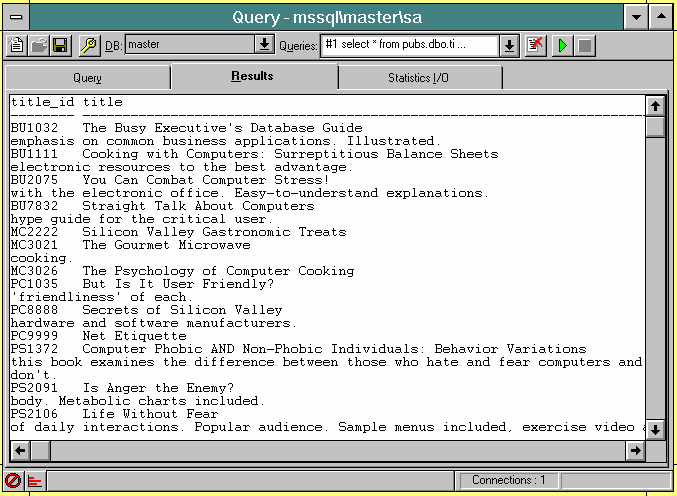Screen dimensions: 677x496
Task: Click row MC2222 Silicon Valley Gastronomic Treats
Action: pyautogui.click(x=179, y=232)
